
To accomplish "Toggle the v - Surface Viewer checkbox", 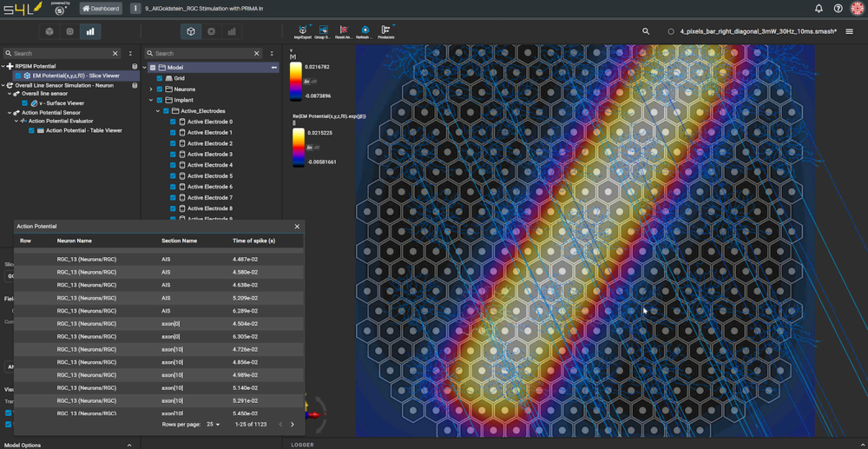I will 24,103.
